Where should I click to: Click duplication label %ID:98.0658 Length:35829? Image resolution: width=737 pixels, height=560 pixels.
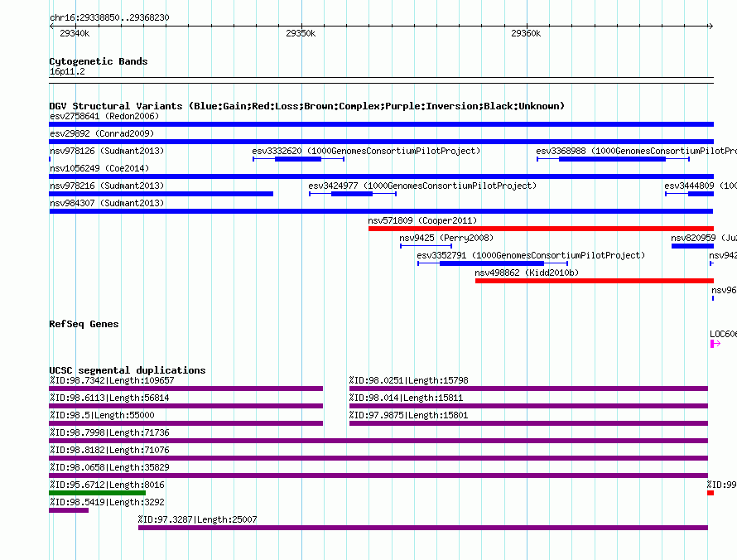click(x=109, y=467)
